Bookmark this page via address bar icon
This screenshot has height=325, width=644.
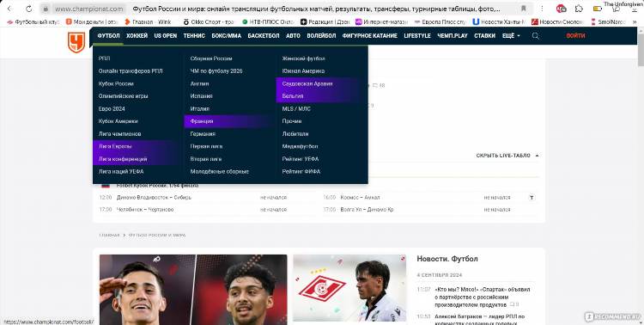click(523, 9)
